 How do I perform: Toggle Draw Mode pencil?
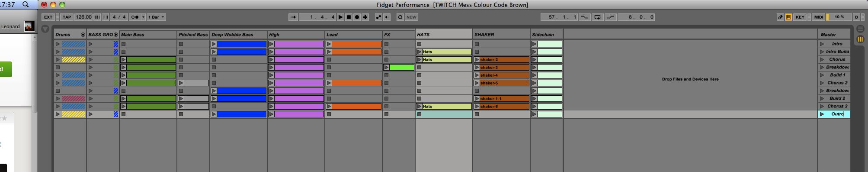click(780, 17)
